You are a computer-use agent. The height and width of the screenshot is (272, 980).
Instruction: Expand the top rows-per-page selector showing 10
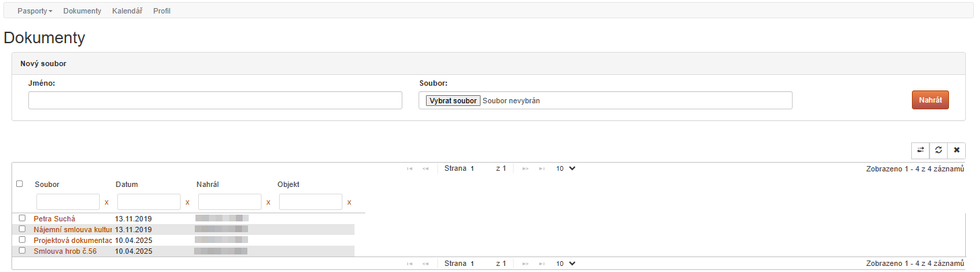(565, 168)
